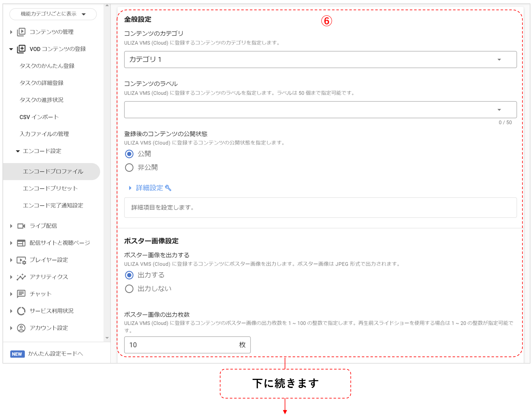Screen dimensions: 532x417
Task: Open the カテゴリ 1 category dropdown
Action: (320, 60)
